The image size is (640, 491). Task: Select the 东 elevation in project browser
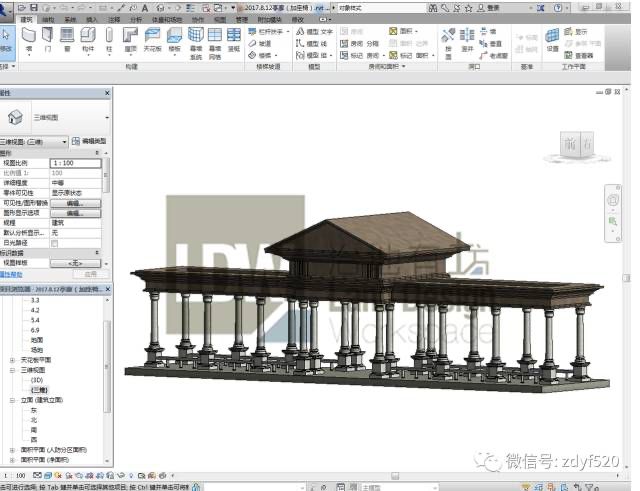pyautogui.click(x=34, y=410)
